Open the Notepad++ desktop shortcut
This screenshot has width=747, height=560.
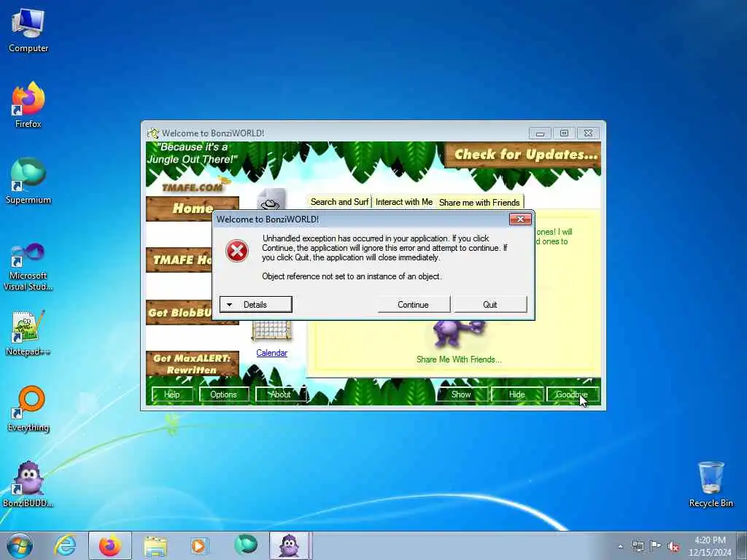pos(28,333)
